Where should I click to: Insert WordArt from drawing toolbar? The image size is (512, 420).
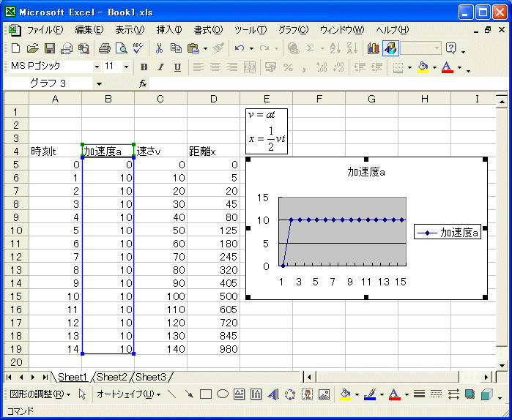[x=273, y=394]
